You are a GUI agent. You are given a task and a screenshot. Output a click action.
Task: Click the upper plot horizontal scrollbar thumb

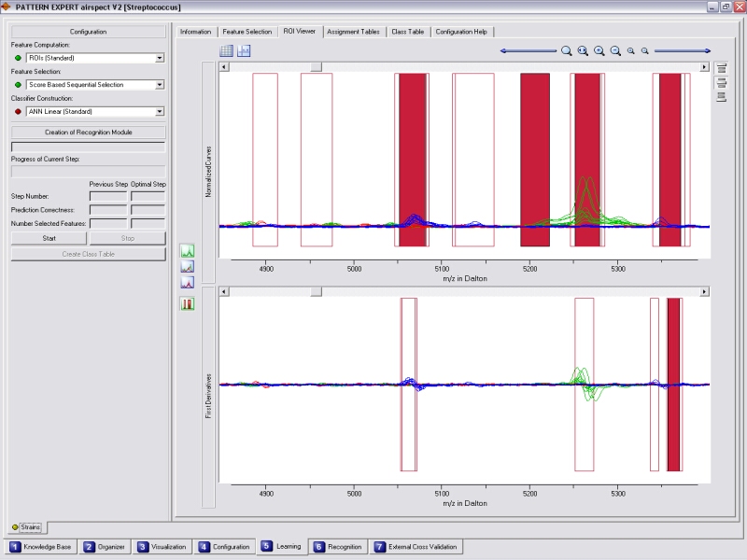316,67
